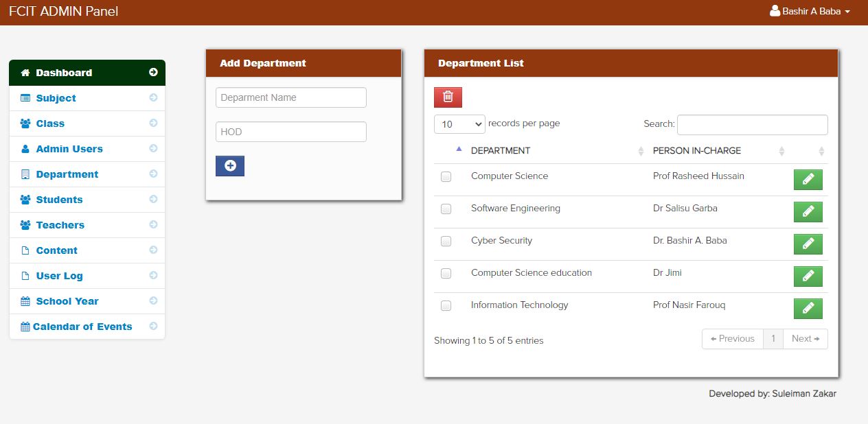The image size is (868, 424).
Task: Click the blue plus add-department button
Action: (x=230, y=165)
